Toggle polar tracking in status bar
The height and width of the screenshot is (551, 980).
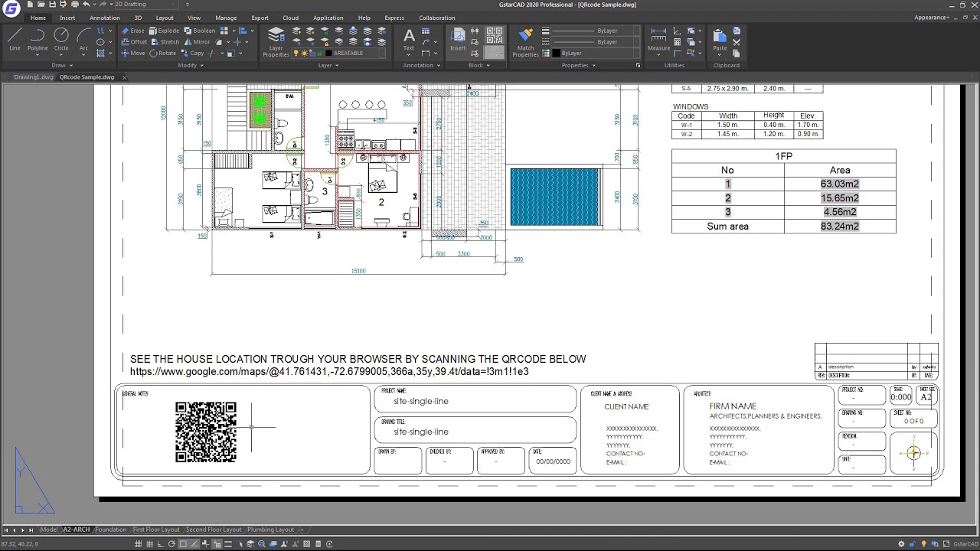pyautogui.click(x=172, y=544)
